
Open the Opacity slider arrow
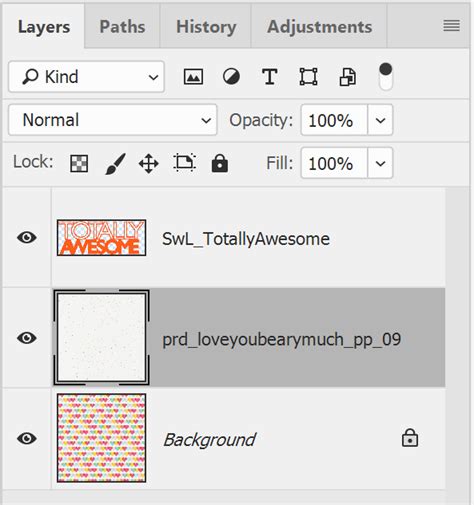(x=380, y=120)
